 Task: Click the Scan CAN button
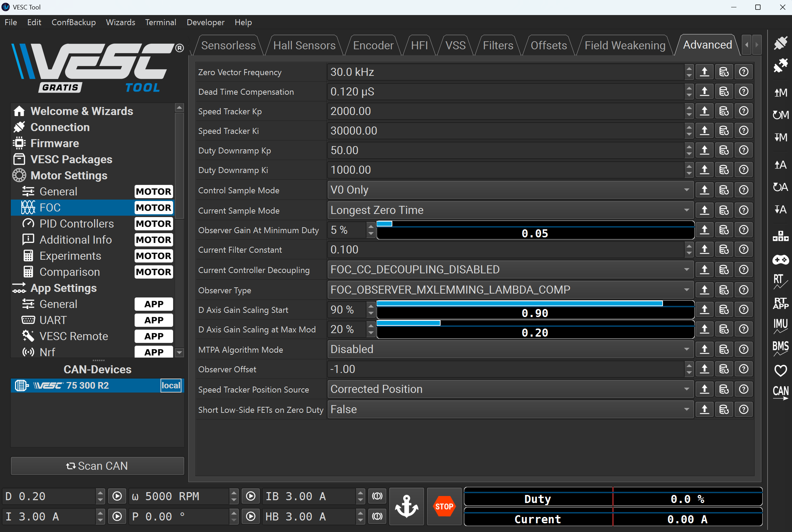pos(97,466)
